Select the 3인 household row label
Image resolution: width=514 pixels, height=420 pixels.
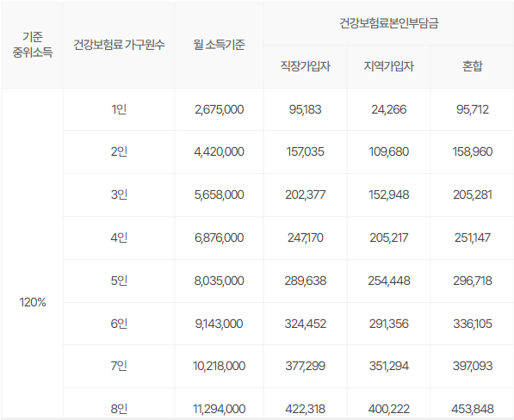point(119,195)
